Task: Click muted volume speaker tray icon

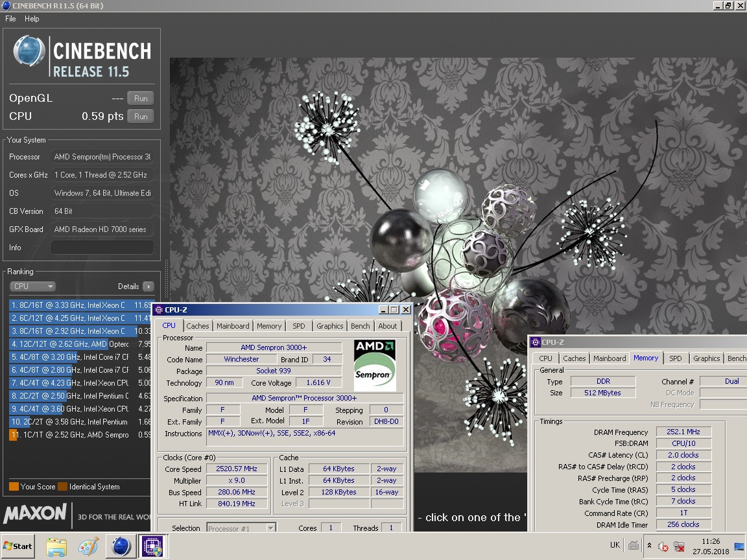Action: click(x=663, y=546)
